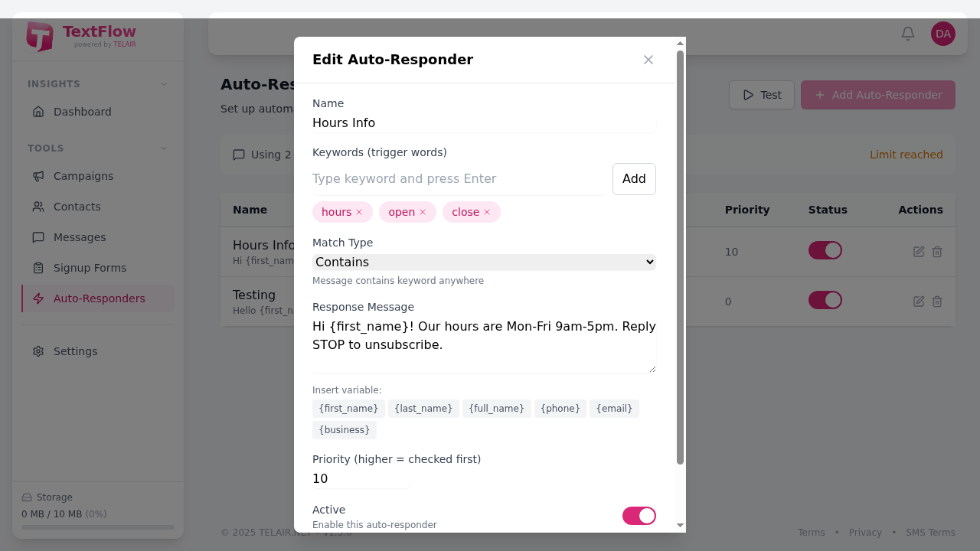Click the storage usage progress bar

(97, 527)
